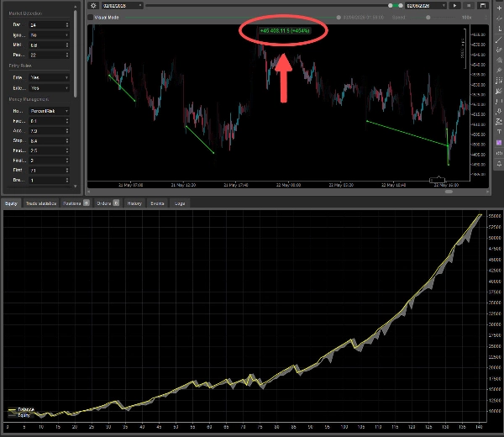The height and width of the screenshot is (437, 504).
Task: Switch to the Trade statistics tab
Action: click(x=41, y=203)
